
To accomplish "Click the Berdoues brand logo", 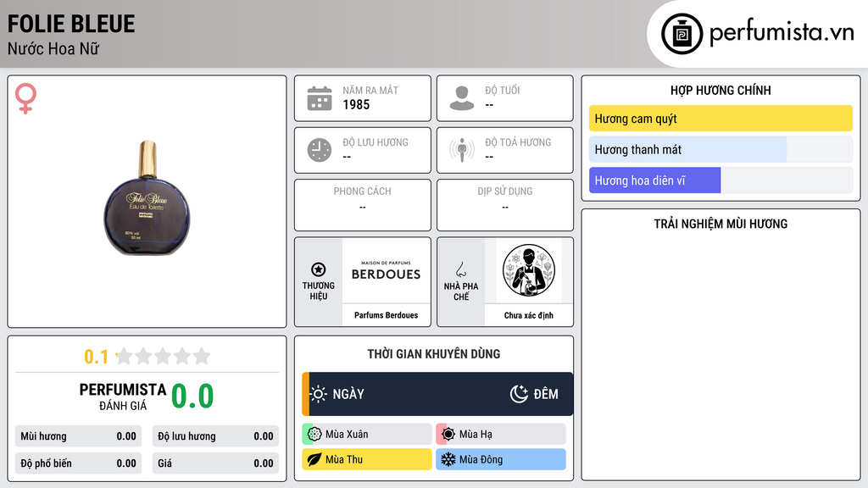I will tap(386, 270).
